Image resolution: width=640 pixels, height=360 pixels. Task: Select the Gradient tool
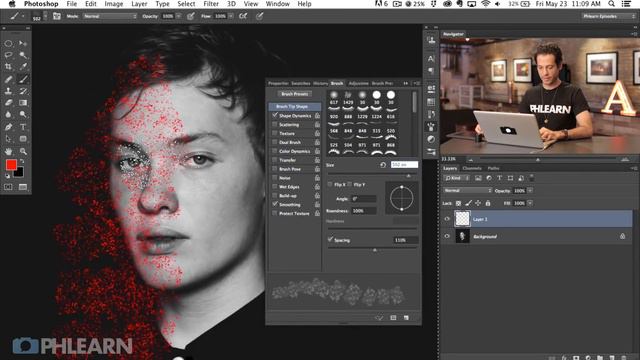pyautogui.click(x=23, y=103)
